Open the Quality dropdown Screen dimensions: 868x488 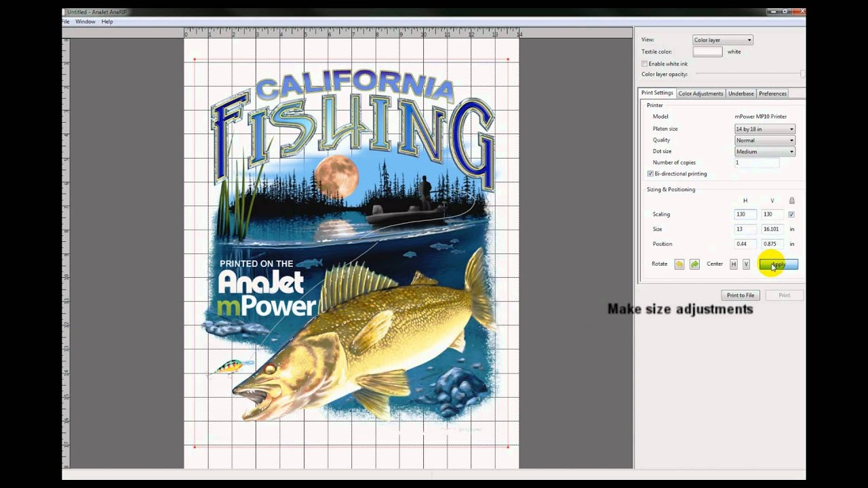pos(764,140)
